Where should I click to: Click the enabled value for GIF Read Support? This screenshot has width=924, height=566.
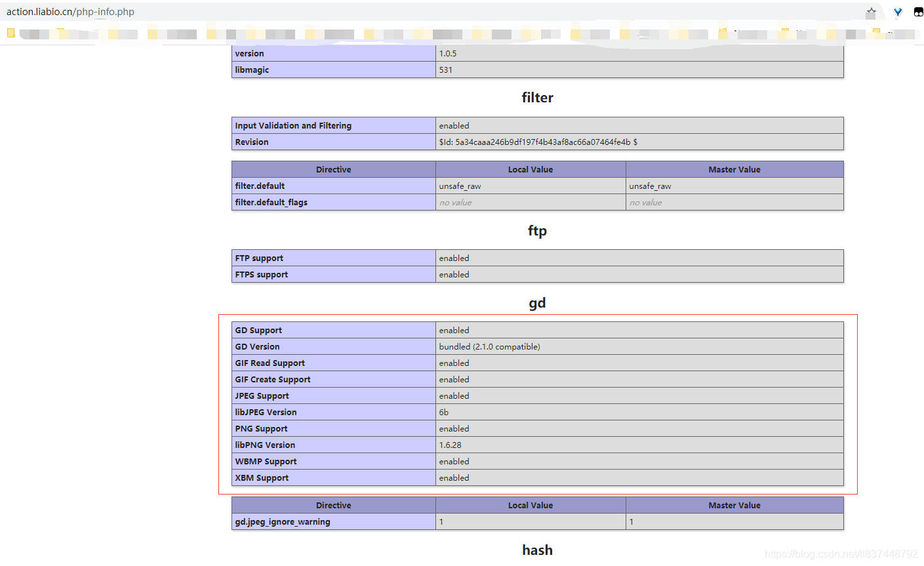point(454,363)
